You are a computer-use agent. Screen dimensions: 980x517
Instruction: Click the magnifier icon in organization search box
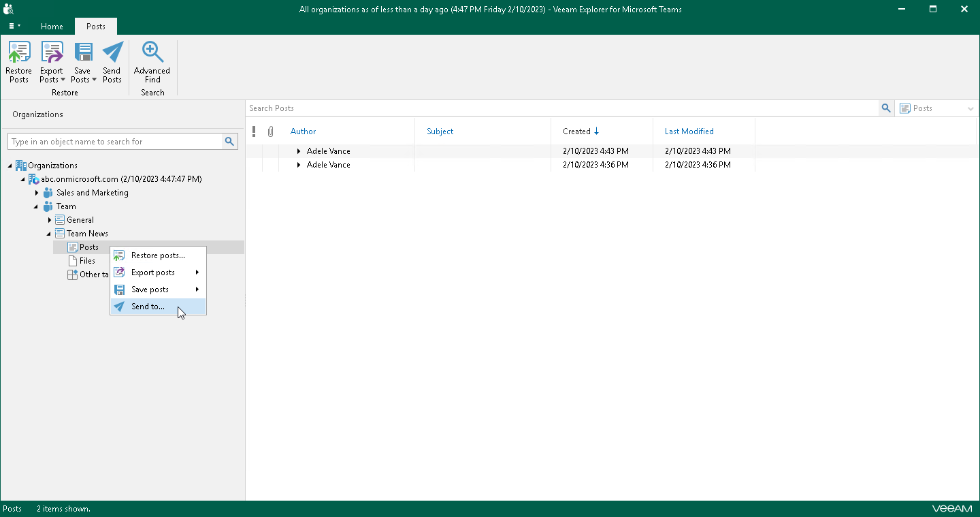pyautogui.click(x=230, y=142)
